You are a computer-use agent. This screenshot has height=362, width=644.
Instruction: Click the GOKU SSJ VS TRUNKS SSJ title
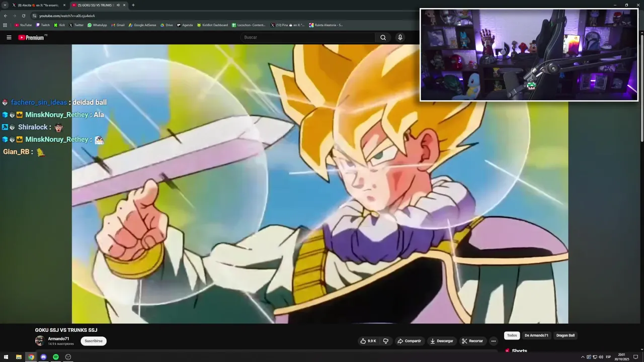(66, 330)
